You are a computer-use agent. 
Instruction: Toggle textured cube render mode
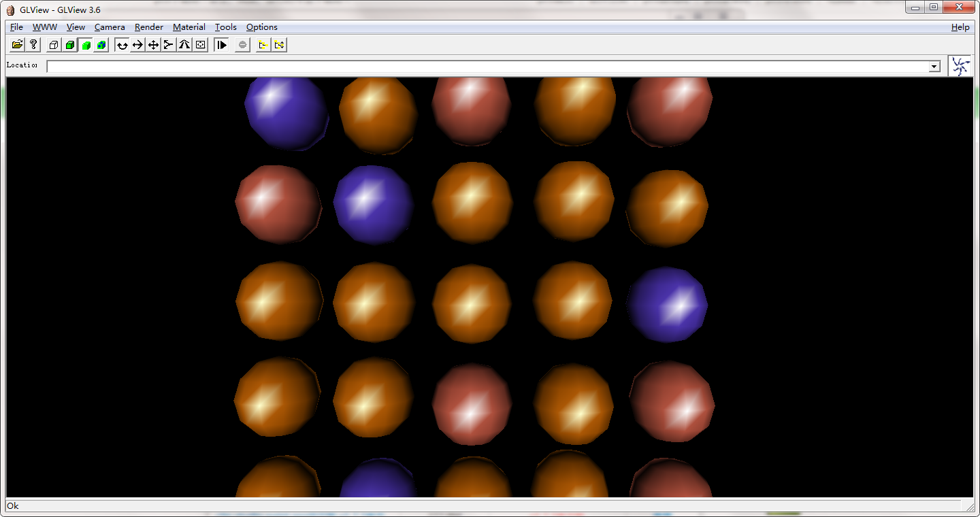coord(101,45)
